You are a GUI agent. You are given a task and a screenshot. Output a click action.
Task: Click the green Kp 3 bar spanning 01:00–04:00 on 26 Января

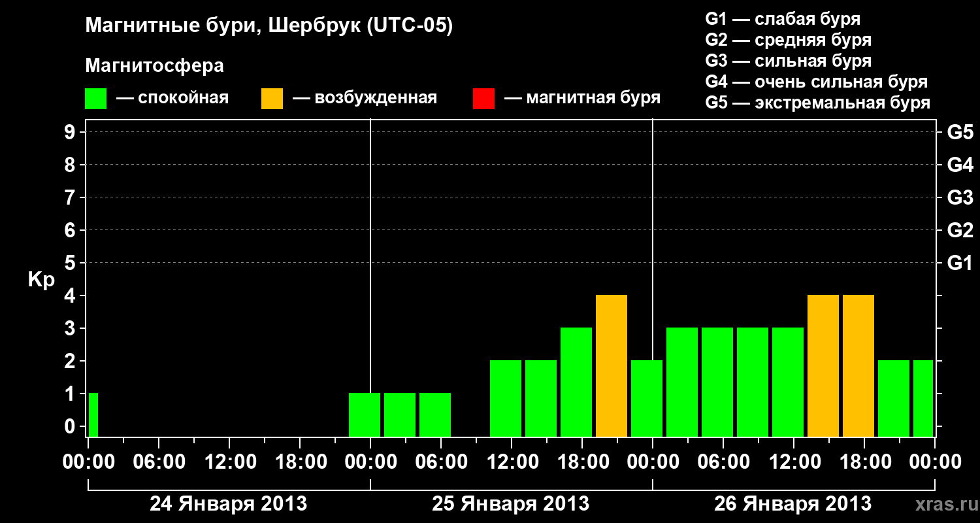tap(682, 382)
